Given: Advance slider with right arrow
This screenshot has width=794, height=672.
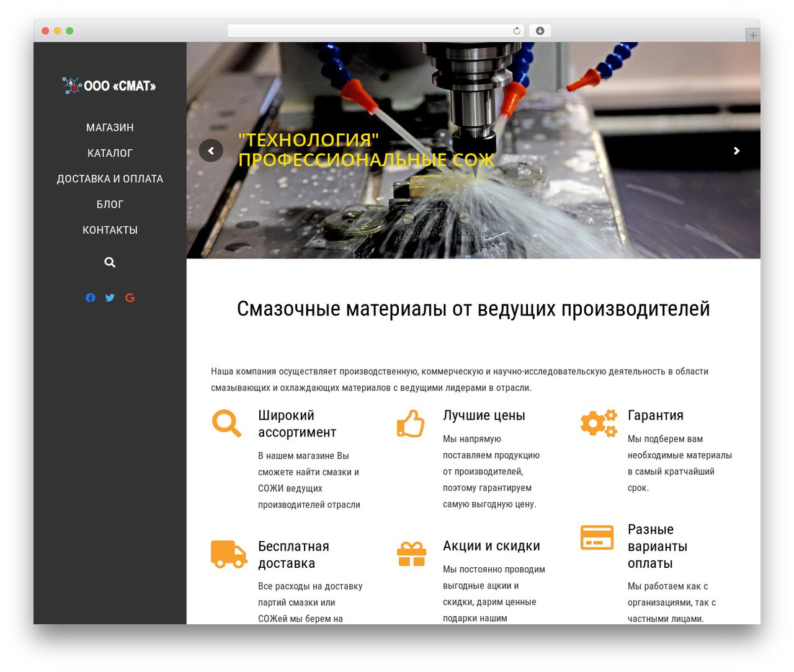Looking at the screenshot, I should (x=736, y=151).
